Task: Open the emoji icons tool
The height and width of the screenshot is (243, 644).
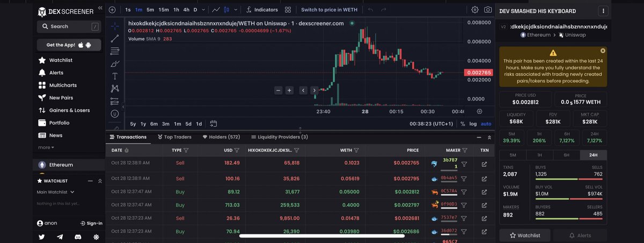Action: [115, 114]
